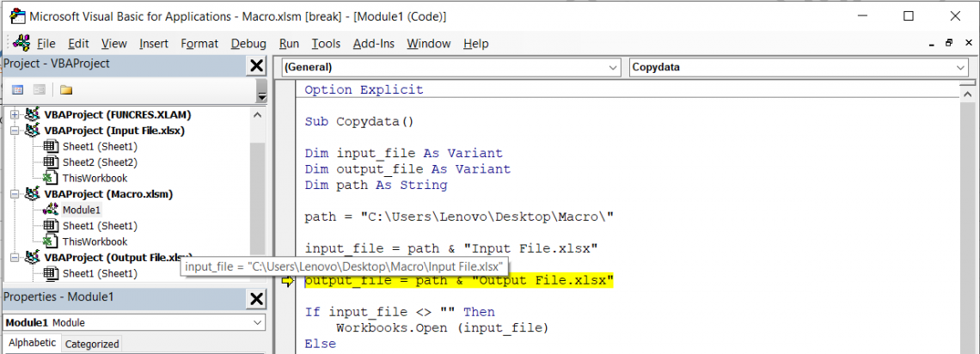Open the Copydata procedure dropdown

point(960,67)
